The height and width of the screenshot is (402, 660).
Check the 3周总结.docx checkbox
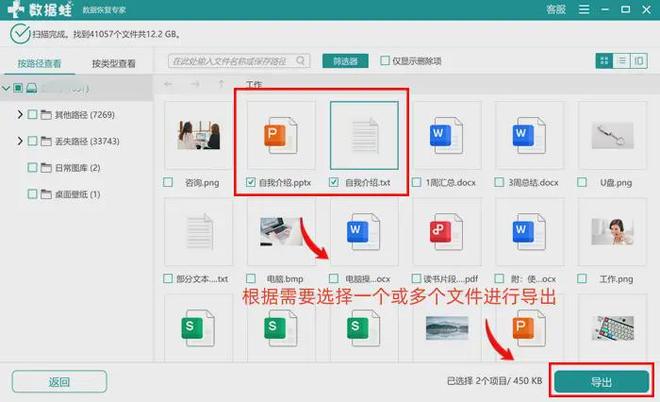[499, 182]
